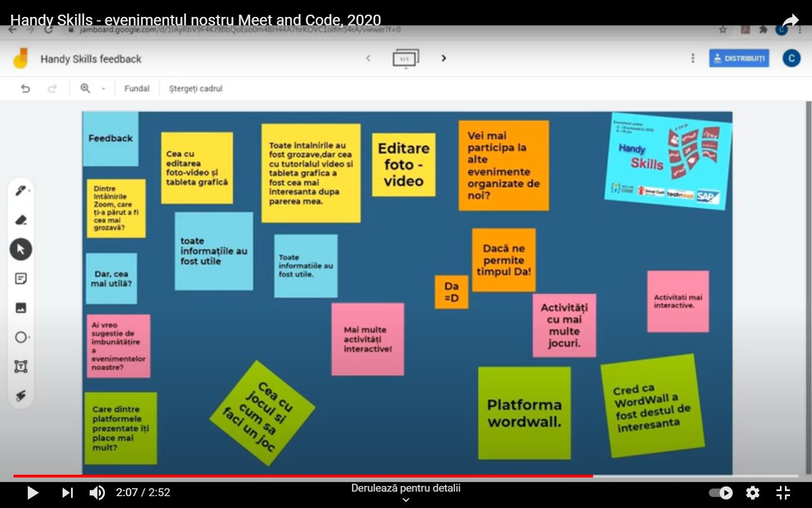
Task: Add a sticky note from toolbar
Action: (21, 279)
